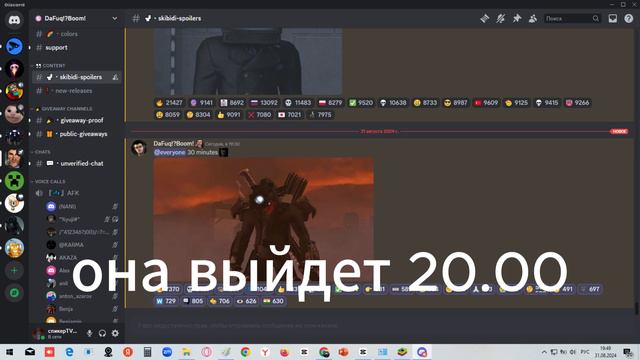Open Mail app in taskbar

(30, 352)
